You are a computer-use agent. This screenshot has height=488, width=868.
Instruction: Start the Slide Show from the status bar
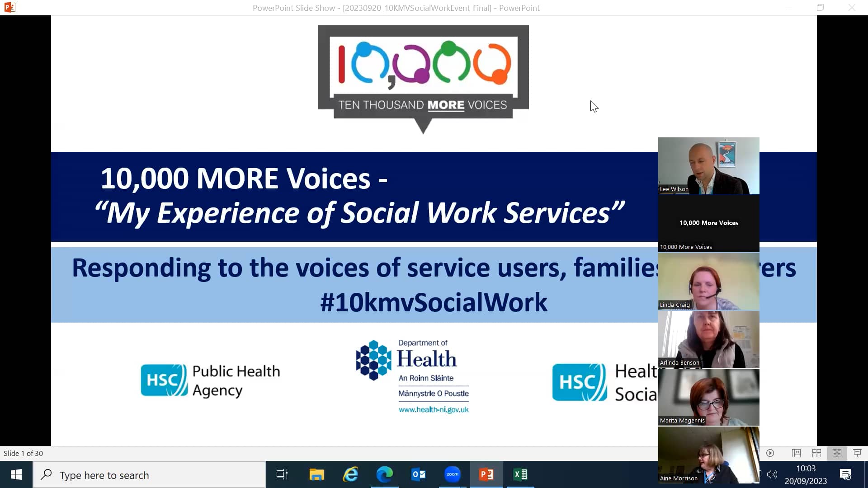coord(857,453)
